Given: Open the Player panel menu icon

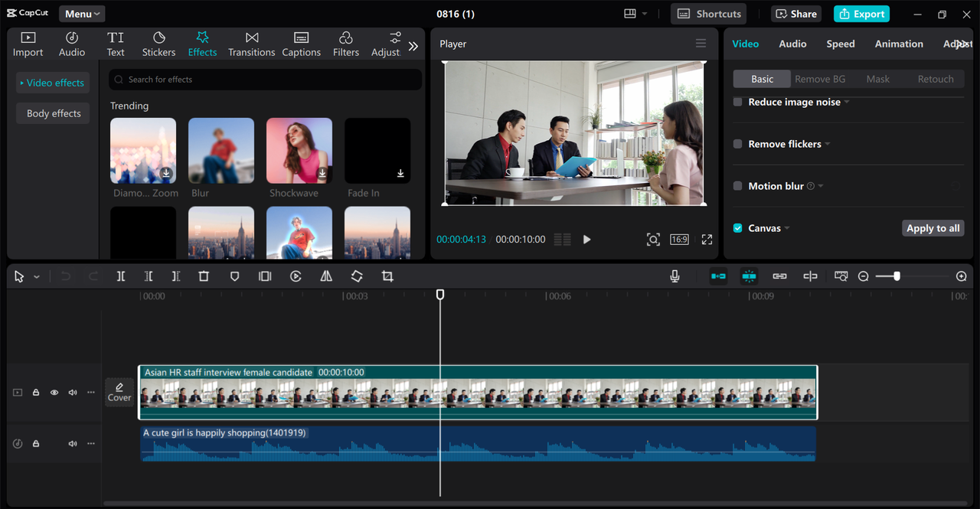Looking at the screenshot, I should 701,44.
